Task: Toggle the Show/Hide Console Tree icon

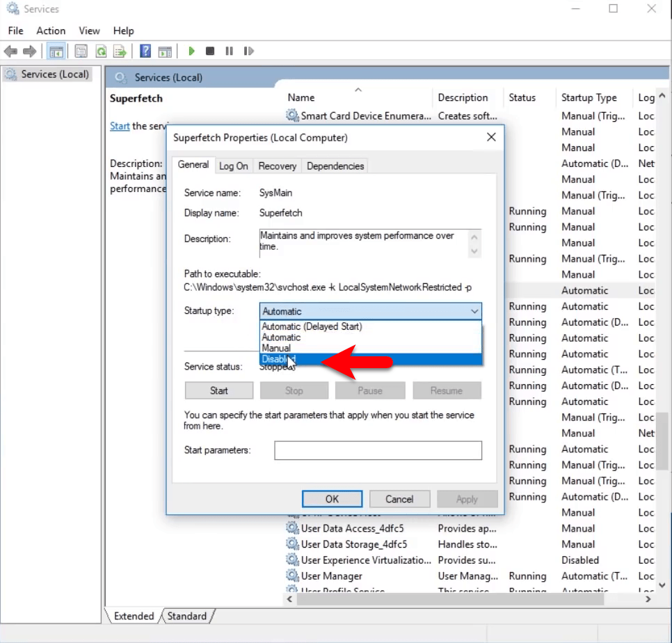Action: 56,51
